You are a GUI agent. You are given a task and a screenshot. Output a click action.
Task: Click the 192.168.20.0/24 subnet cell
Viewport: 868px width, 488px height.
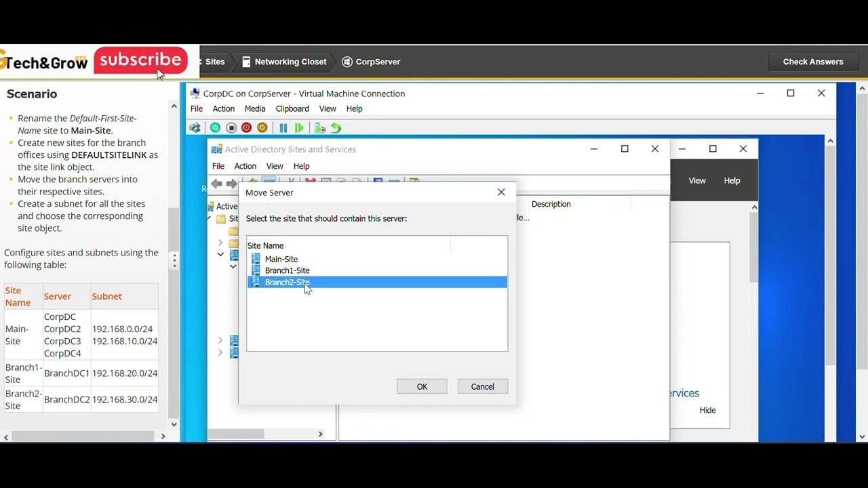[125, 373]
